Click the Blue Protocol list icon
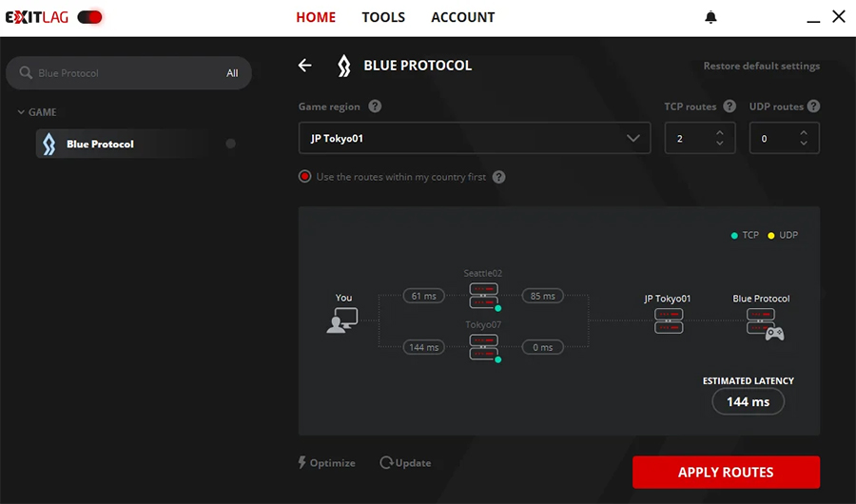This screenshot has width=856, height=504. coord(49,145)
